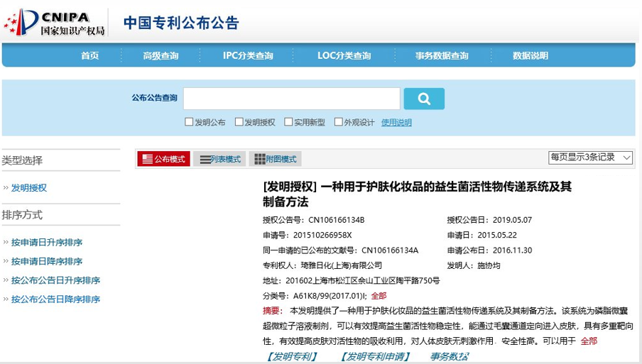Click the 申请号 201510266958X
Viewport: 642px width, 364px height.
coord(322,235)
